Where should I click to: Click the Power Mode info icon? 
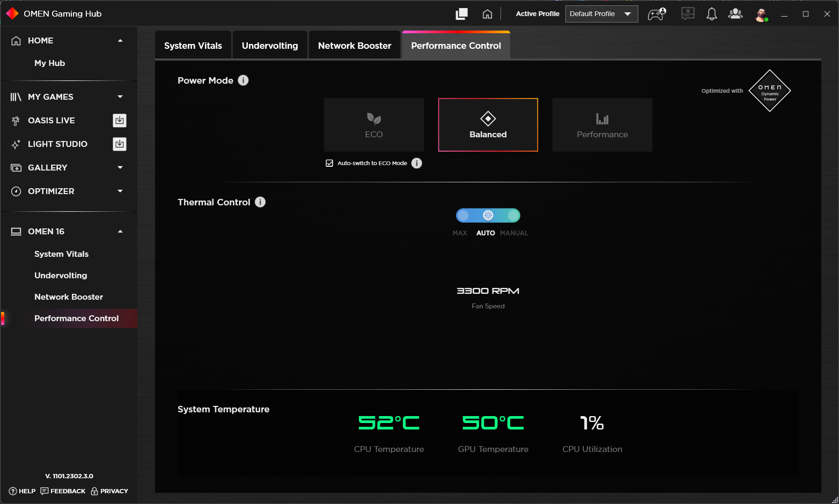tap(243, 80)
